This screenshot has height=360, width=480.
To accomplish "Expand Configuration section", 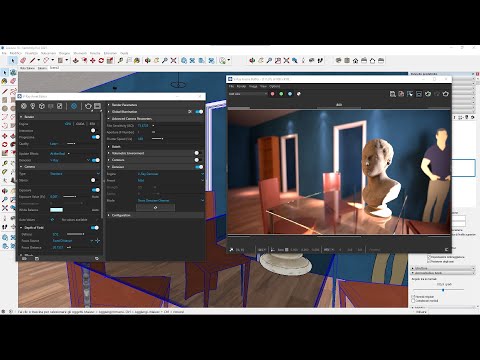I will click(109, 215).
